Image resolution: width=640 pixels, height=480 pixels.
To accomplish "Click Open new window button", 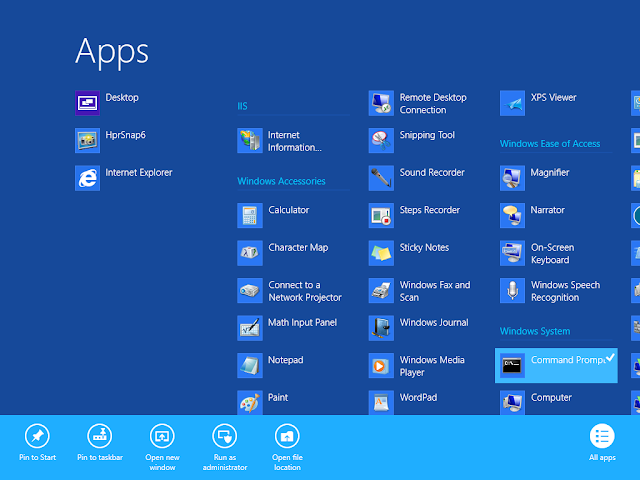I will 162,448.
